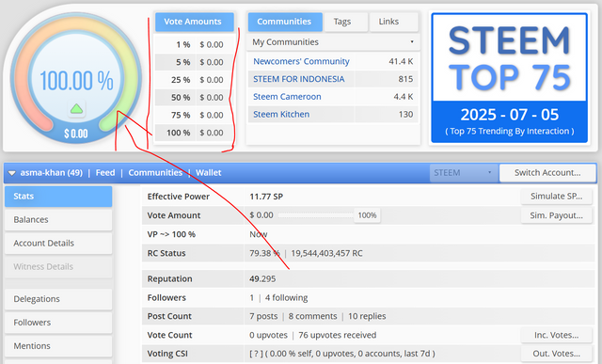This screenshot has height=364, width=602.
Task: Click the Simulate SP button
Action: pyautogui.click(x=556, y=197)
